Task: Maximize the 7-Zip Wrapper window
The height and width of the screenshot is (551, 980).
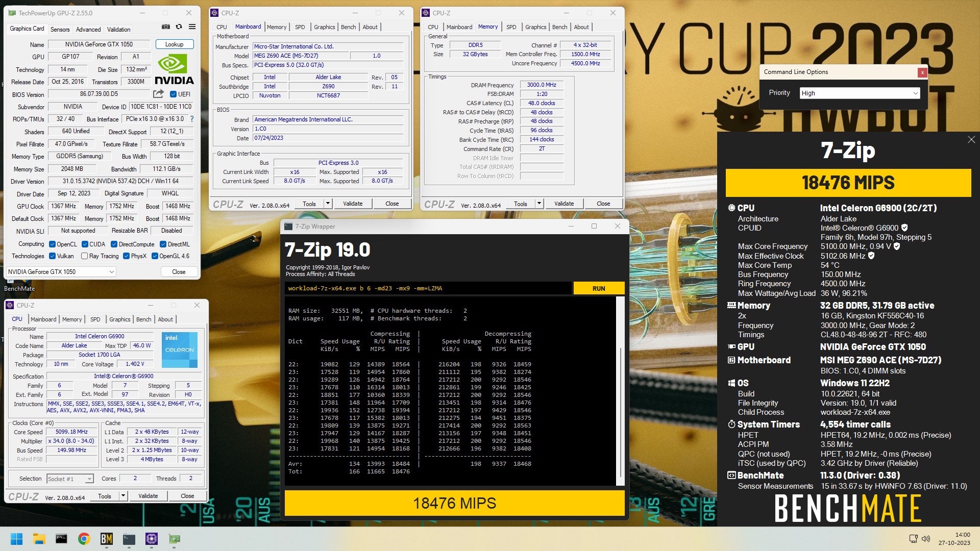Action: tap(594, 227)
